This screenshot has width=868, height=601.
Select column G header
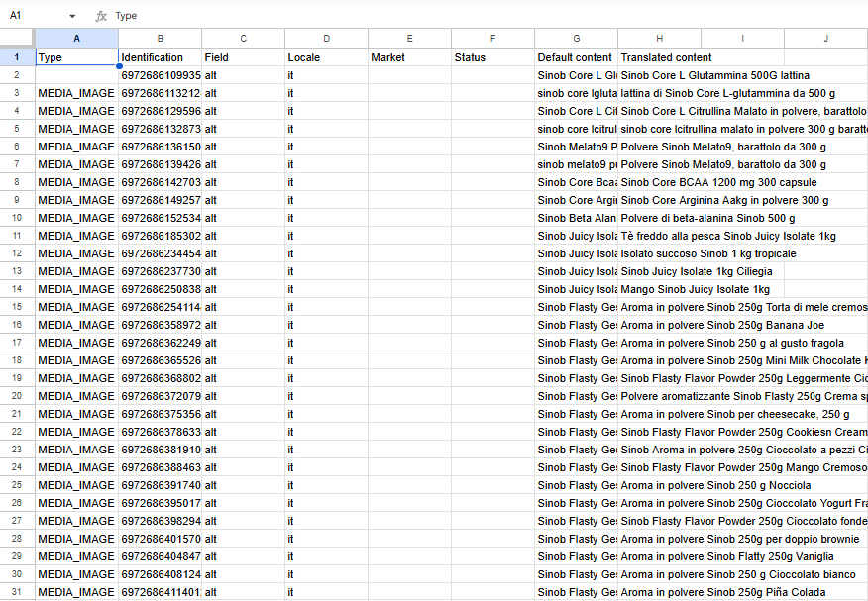coord(577,39)
